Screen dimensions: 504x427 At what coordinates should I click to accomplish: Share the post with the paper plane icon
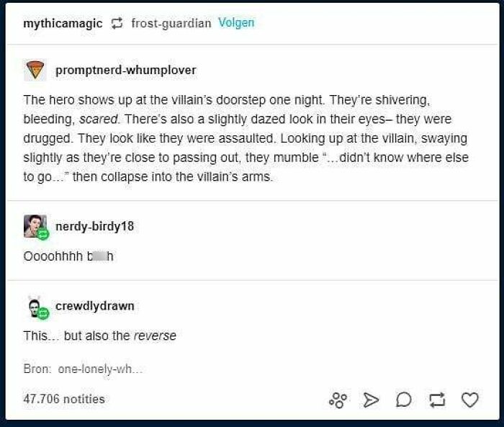point(371,400)
